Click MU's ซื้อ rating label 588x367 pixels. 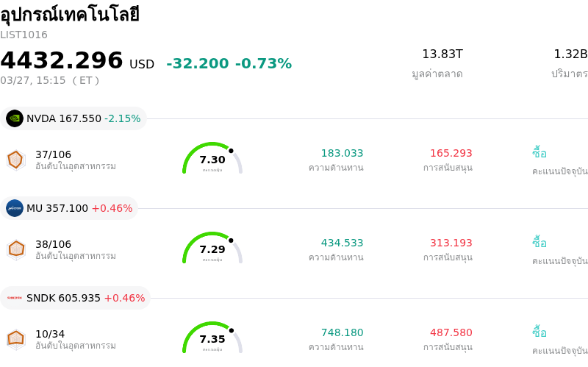tap(539, 243)
